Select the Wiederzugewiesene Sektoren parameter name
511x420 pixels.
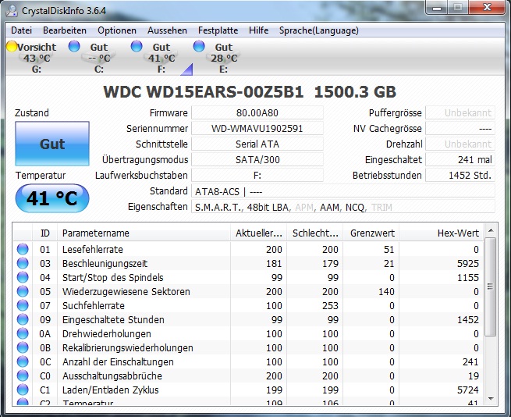coord(126,291)
